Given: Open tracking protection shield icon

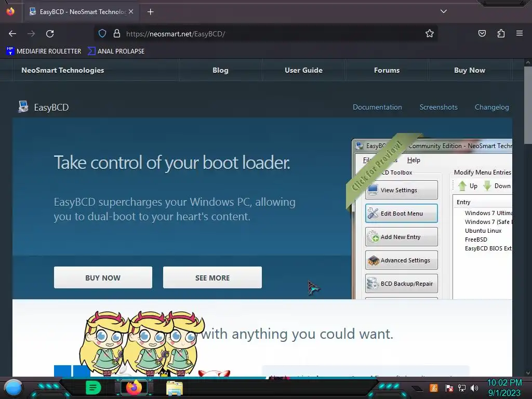Looking at the screenshot, I should click(x=102, y=34).
